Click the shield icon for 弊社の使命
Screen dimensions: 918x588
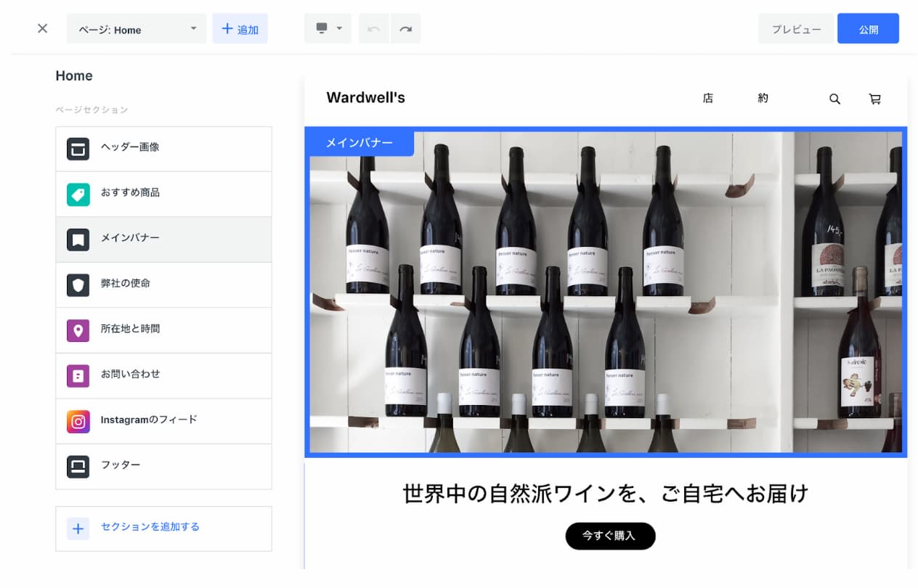pyautogui.click(x=78, y=285)
